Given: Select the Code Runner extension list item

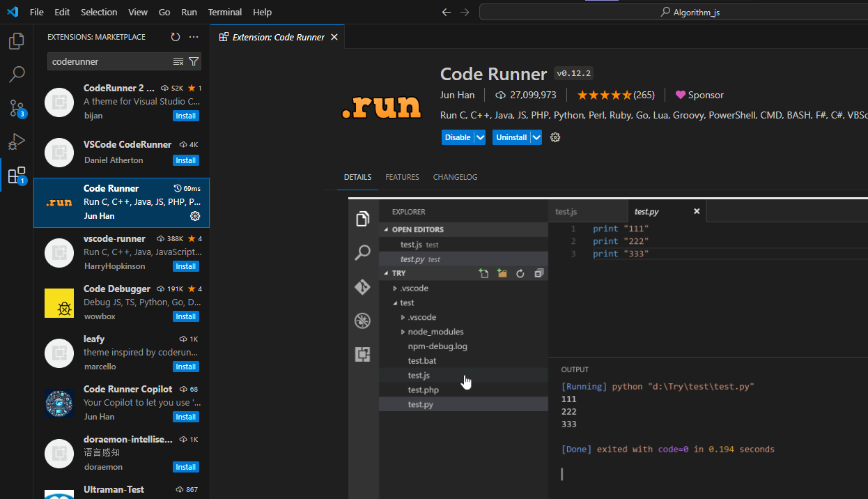Looking at the screenshot, I should 122,203.
